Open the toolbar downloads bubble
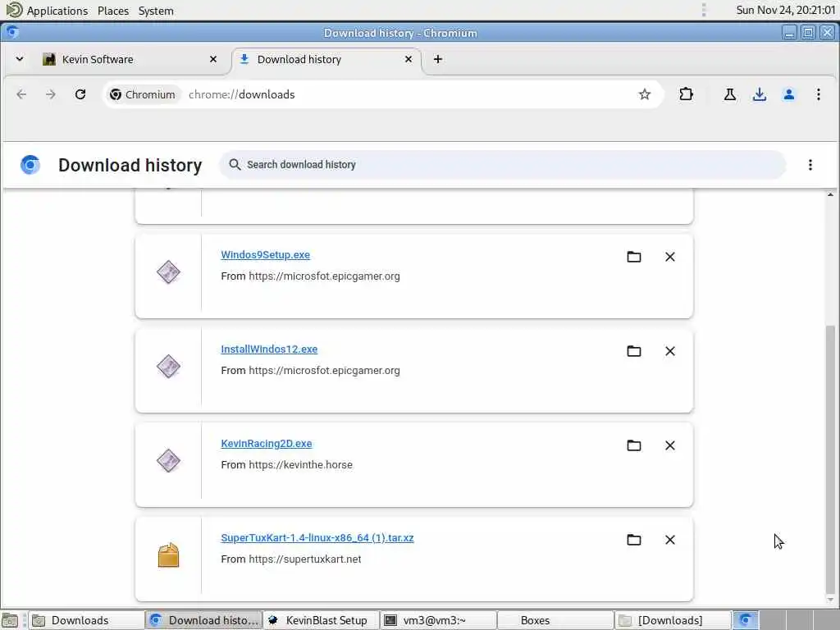The image size is (840, 630). (x=759, y=94)
